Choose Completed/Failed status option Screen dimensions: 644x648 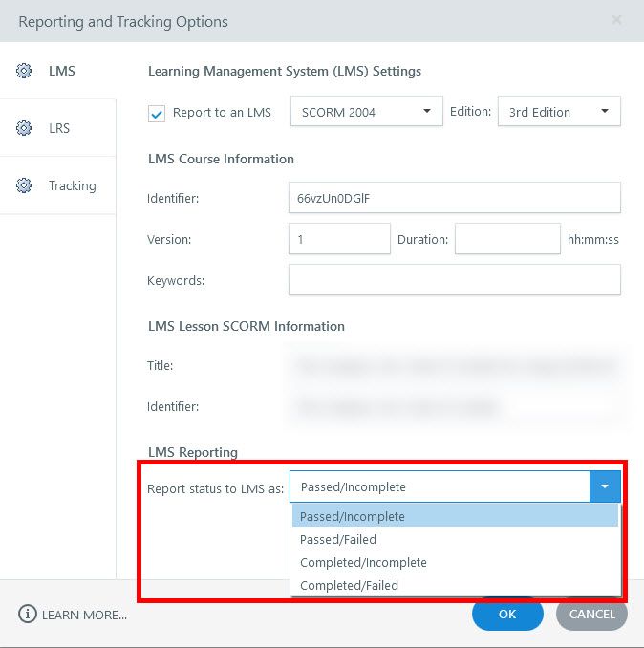coord(455,585)
